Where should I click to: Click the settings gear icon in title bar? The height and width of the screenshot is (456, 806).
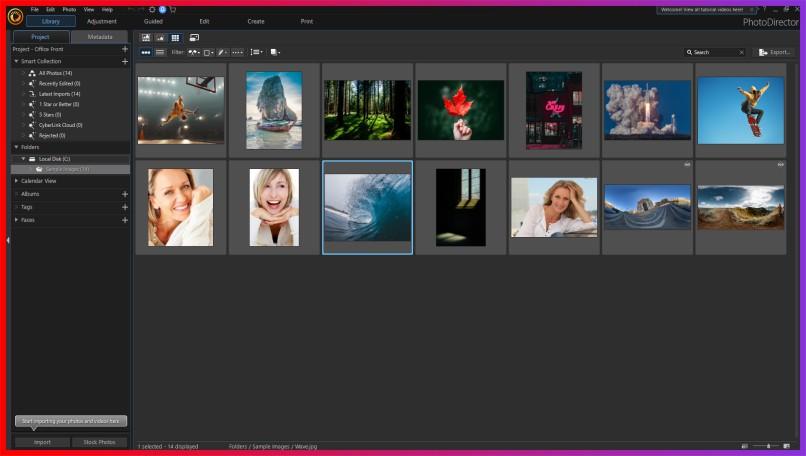coord(152,9)
